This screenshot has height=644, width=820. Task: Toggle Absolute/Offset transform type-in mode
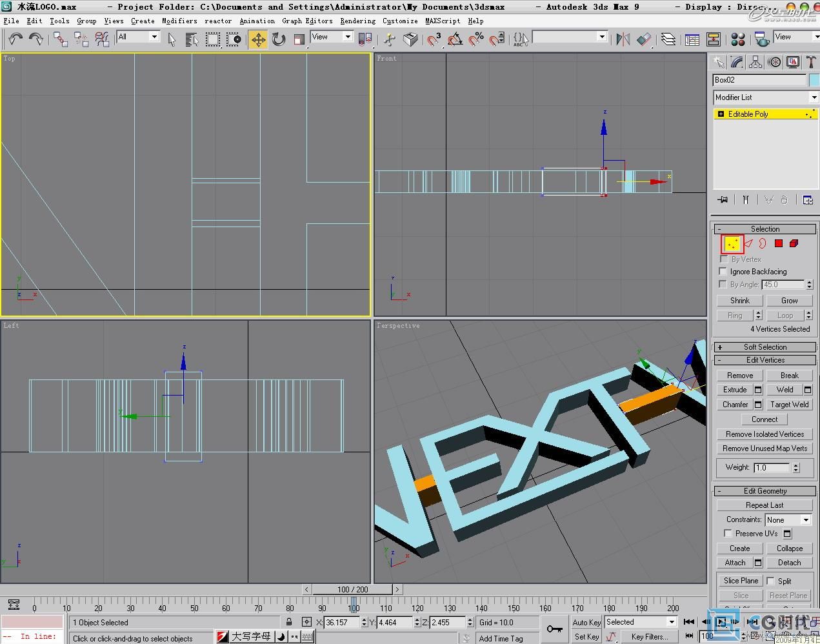(x=306, y=622)
